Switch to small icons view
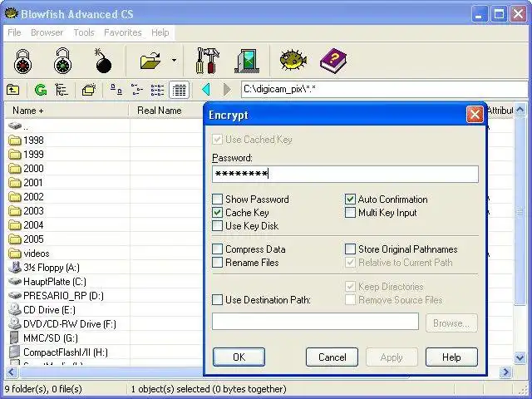532x399 pixels. [137, 90]
